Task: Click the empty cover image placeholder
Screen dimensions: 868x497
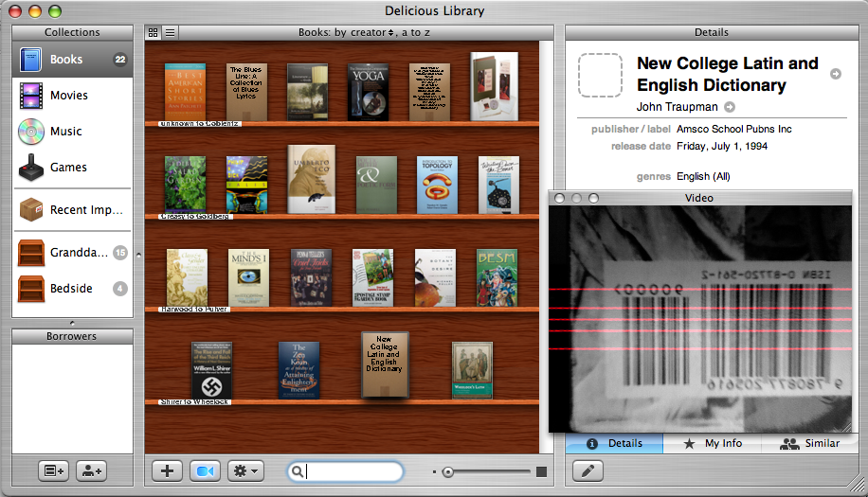Action: 600,75
